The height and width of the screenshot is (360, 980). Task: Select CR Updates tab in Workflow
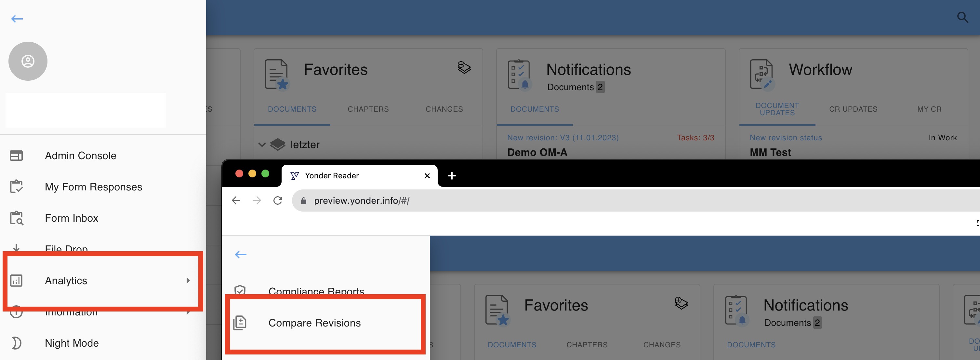point(853,109)
